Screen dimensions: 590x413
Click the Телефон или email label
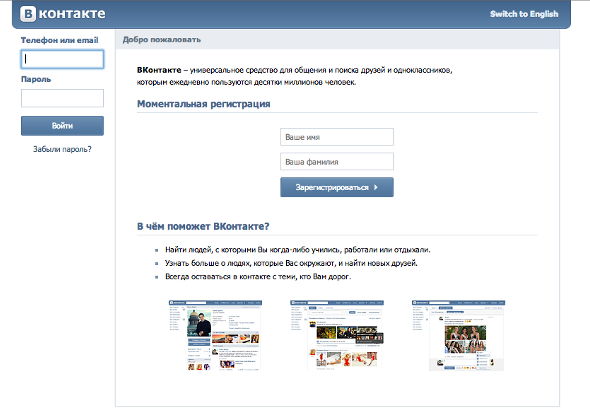pyautogui.click(x=59, y=40)
